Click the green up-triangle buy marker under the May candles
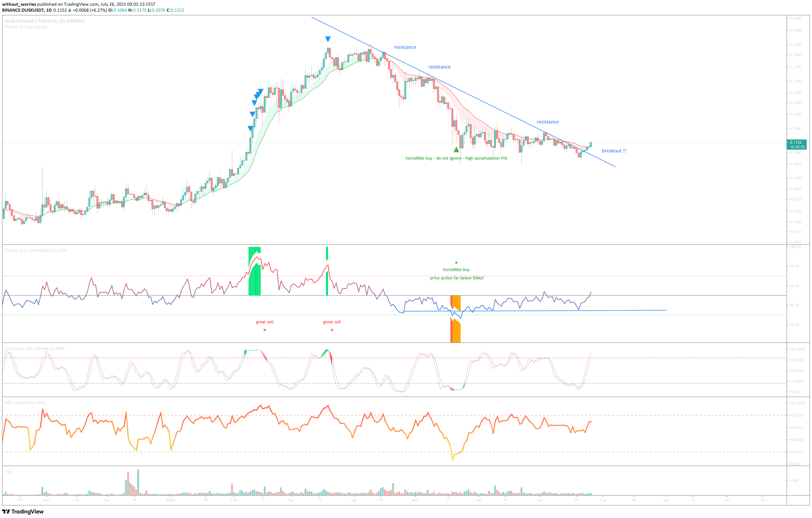Screen dimensions: 812x518 click(456, 149)
